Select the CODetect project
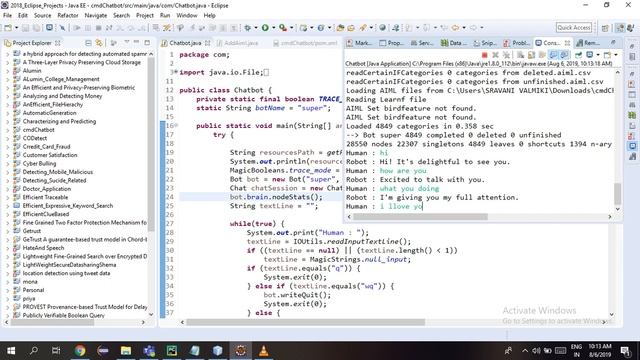 [x=35, y=138]
